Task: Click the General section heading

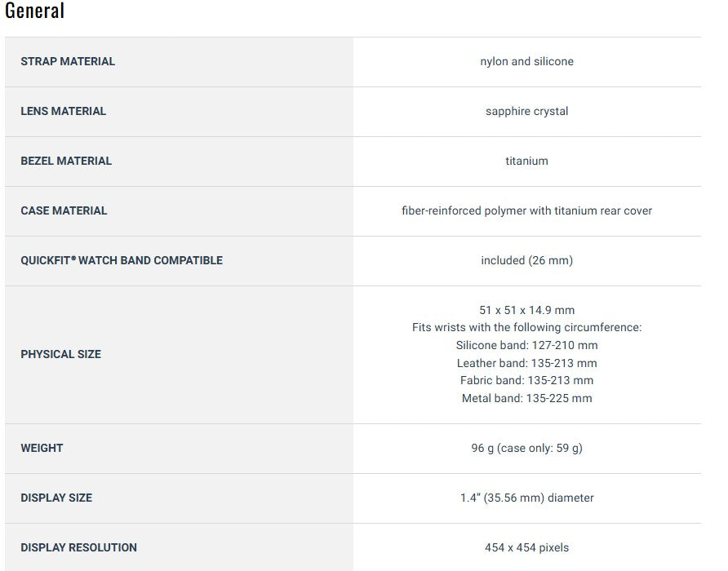Action: coord(35,11)
